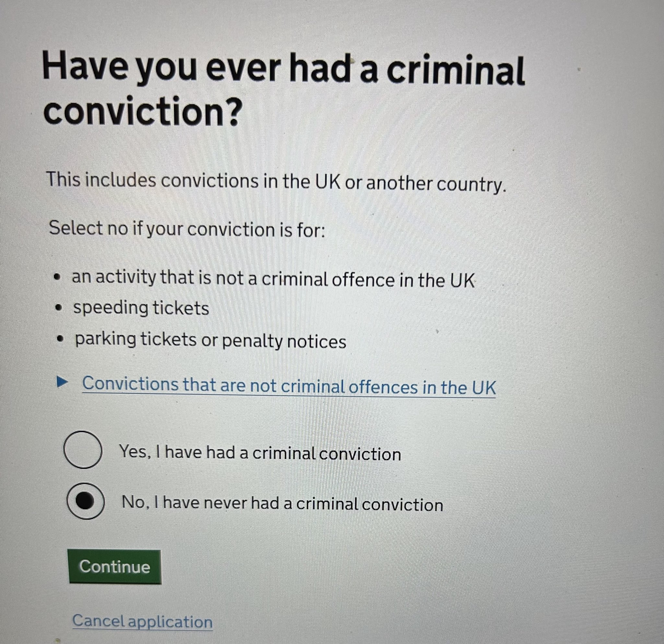
Task: Click the list item about activity not criminal in UK
Action: click(273, 279)
